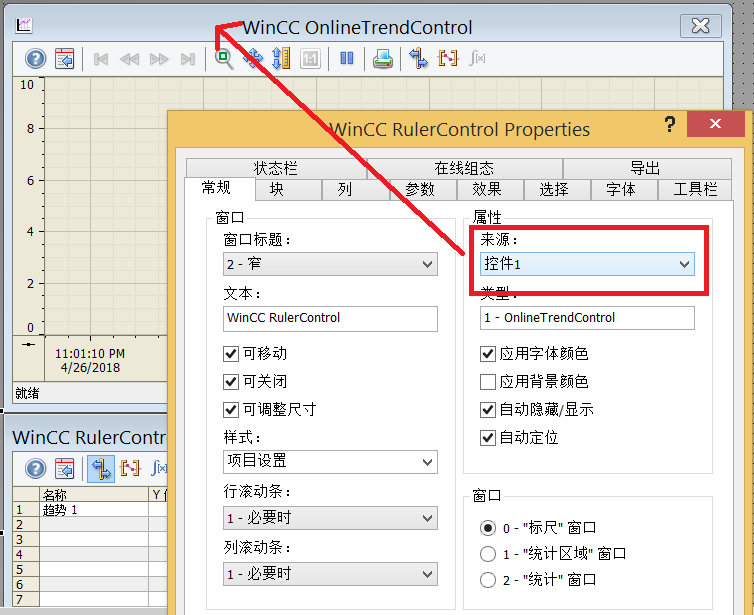Switch to the 导出 tab
Screen dimensions: 754x615
[x=647, y=168]
